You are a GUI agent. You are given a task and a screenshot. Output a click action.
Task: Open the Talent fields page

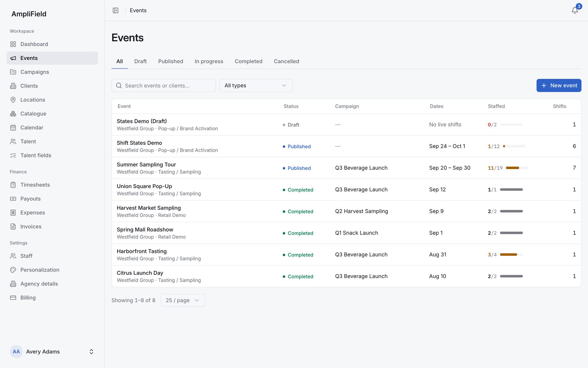(x=52, y=155)
